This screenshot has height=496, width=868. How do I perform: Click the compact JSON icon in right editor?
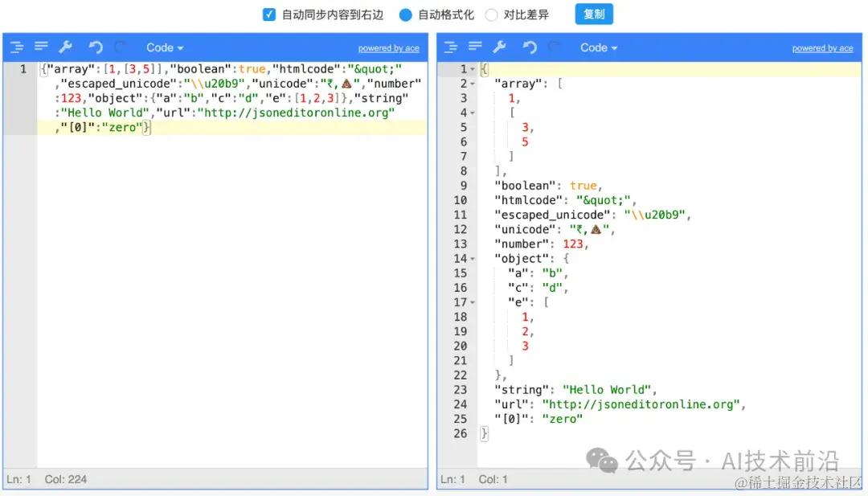tap(475, 47)
